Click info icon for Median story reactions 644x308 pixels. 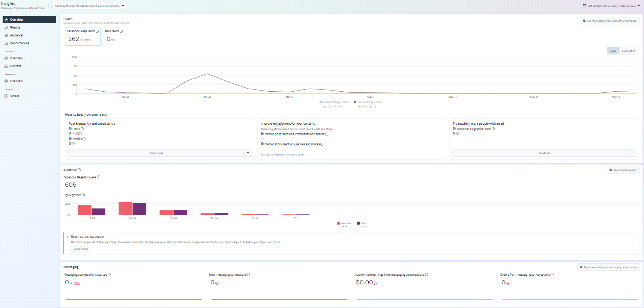point(322,144)
